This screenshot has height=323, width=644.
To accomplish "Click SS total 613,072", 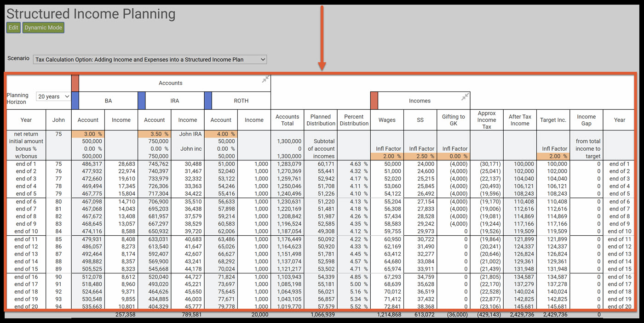I will [424, 315].
